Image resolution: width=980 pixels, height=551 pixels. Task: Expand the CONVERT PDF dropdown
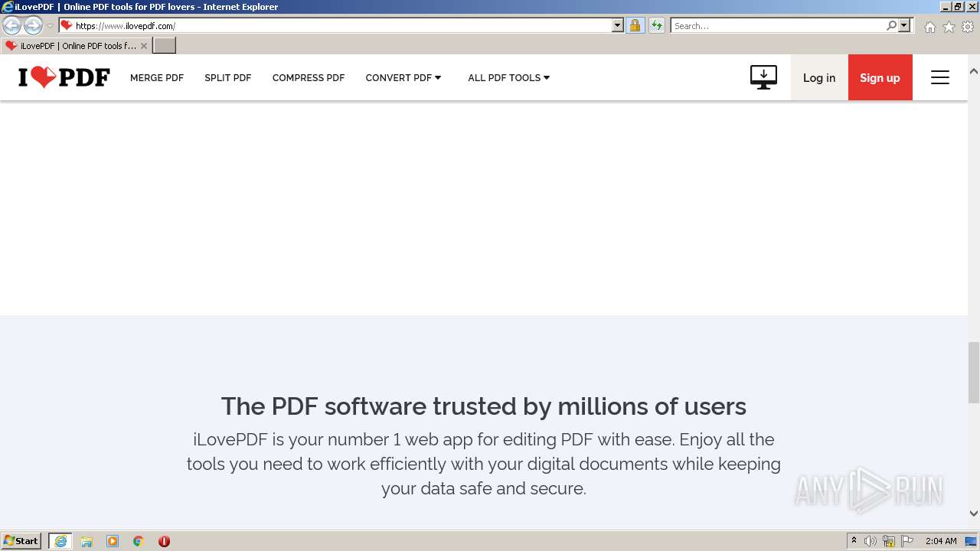click(x=403, y=78)
